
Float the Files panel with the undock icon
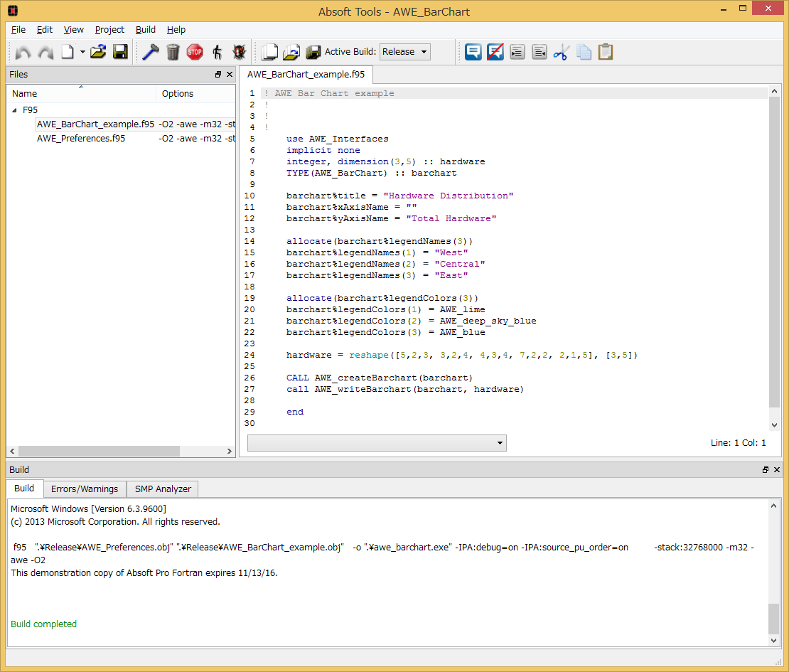[218, 75]
